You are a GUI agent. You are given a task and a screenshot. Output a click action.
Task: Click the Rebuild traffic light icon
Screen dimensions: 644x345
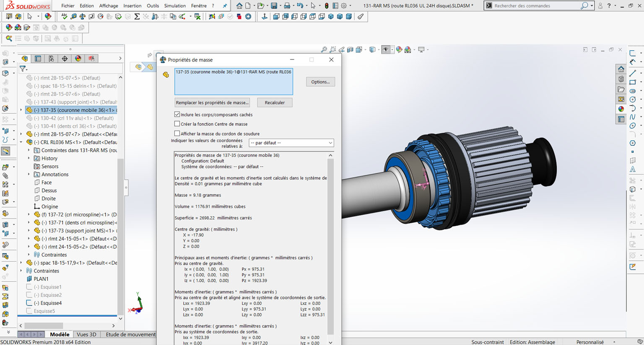coord(327,6)
